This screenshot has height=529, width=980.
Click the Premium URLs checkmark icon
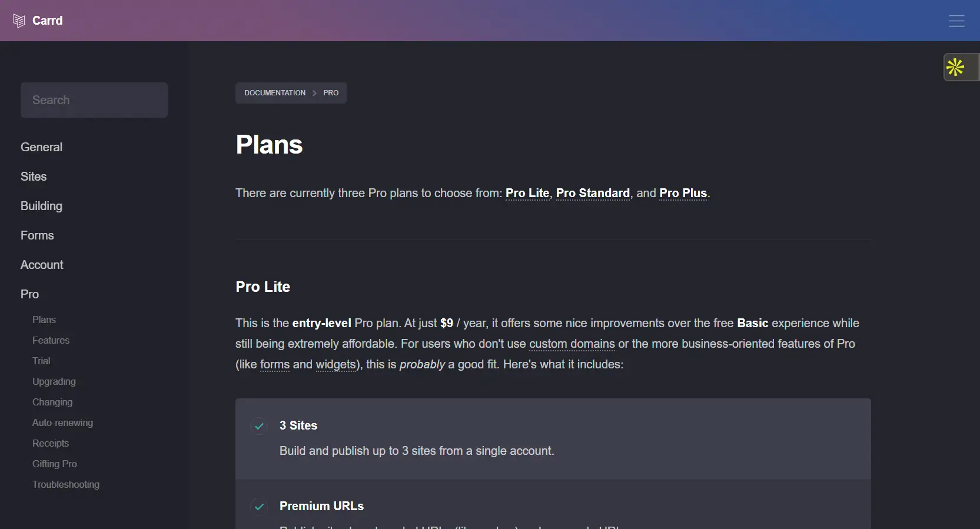(259, 506)
